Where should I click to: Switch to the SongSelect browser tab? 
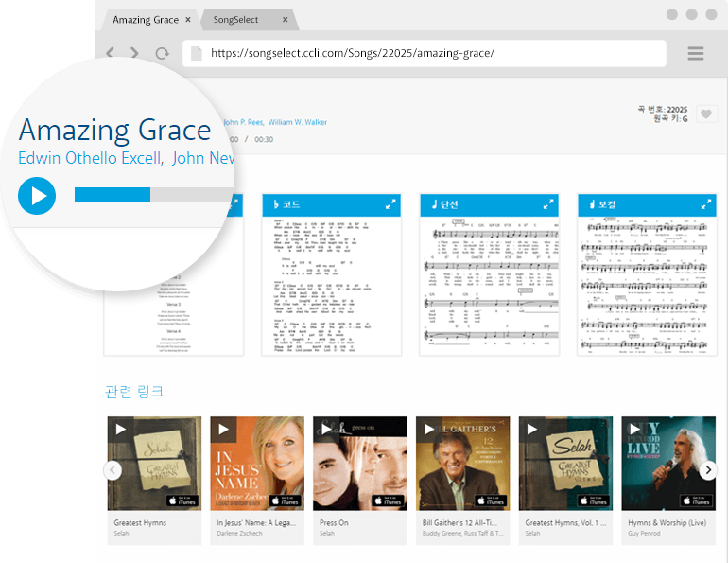coord(235,20)
